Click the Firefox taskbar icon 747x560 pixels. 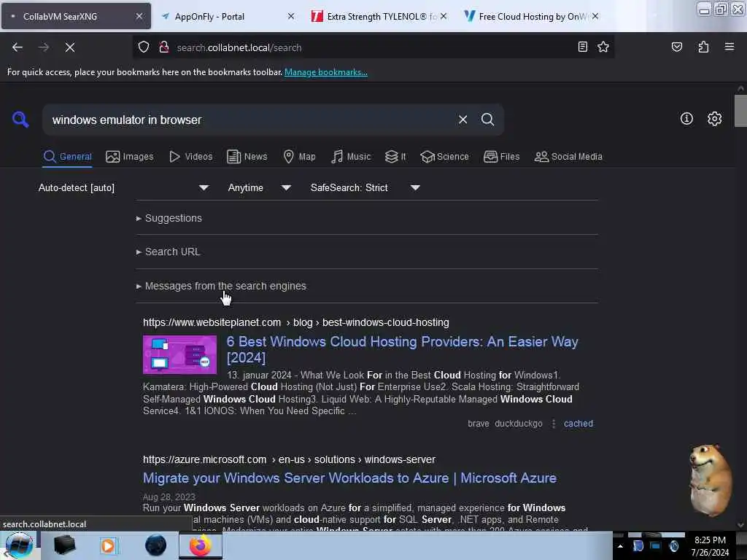(x=201, y=545)
